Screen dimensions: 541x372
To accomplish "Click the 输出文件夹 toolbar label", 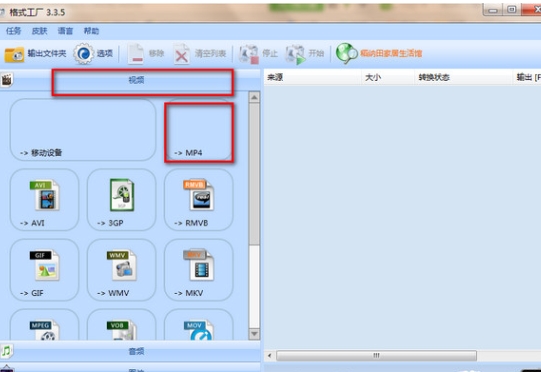I will 47,53.
